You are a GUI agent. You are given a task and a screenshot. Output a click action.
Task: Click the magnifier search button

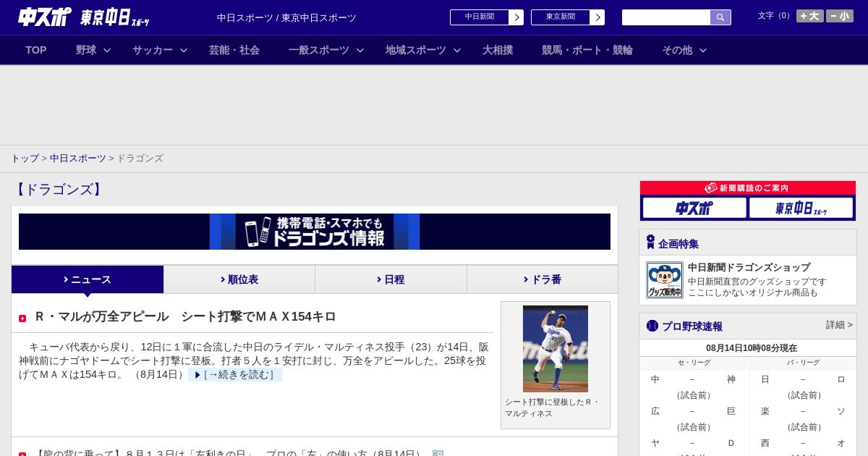point(720,17)
